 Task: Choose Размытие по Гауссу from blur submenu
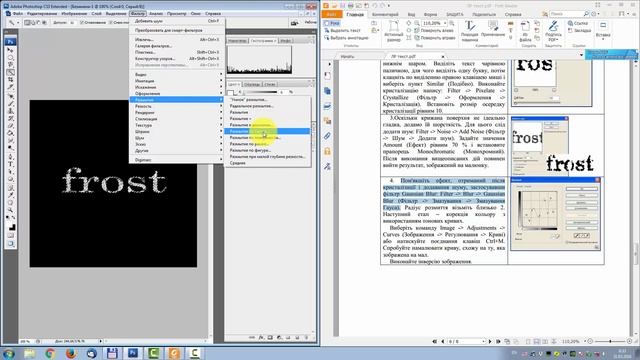[267, 131]
